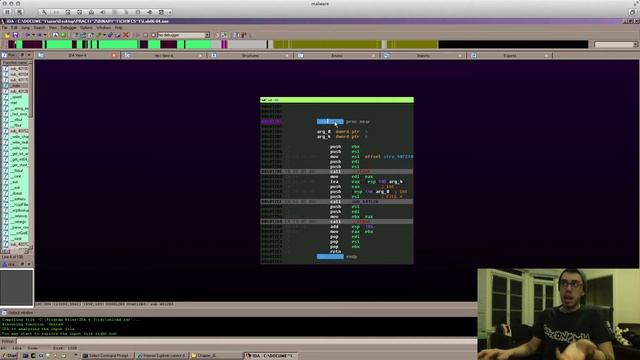Open the Chapter folder taskbar item

(216, 356)
